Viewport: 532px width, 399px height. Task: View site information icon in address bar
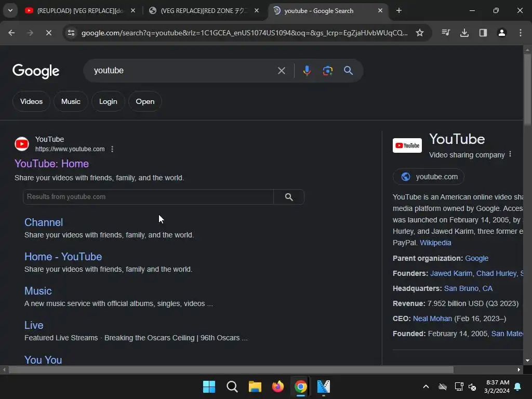71,33
